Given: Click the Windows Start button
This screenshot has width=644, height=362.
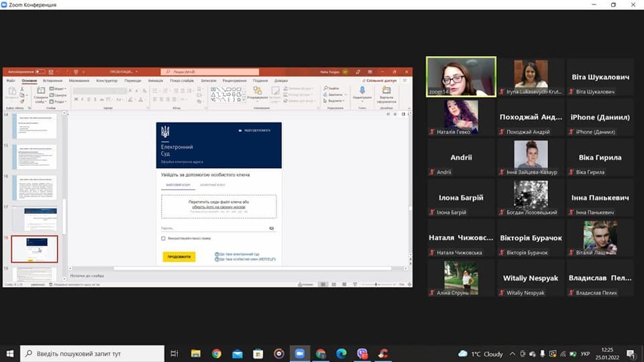Looking at the screenshot, I should coord(10,353).
